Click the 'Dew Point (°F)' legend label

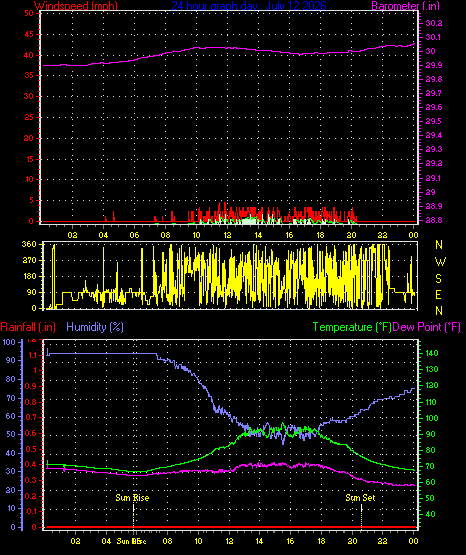(x=427, y=327)
